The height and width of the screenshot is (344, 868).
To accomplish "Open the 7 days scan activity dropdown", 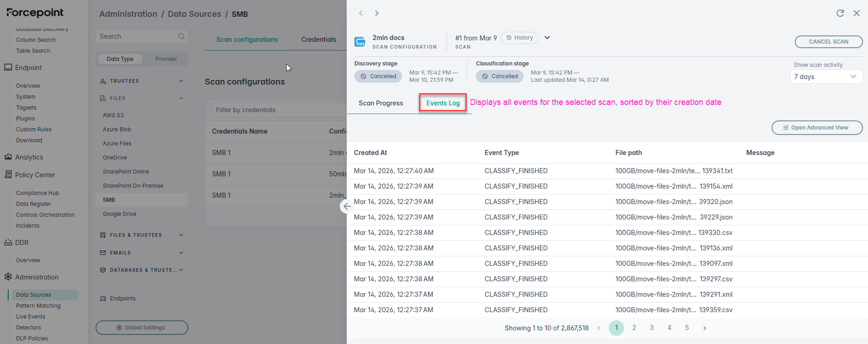I will (x=826, y=77).
